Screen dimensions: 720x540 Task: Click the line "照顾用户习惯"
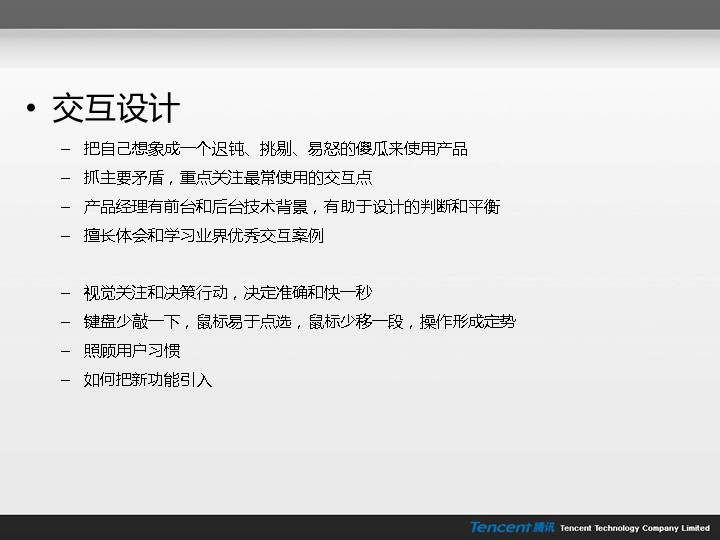pyautogui.click(x=132, y=351)
